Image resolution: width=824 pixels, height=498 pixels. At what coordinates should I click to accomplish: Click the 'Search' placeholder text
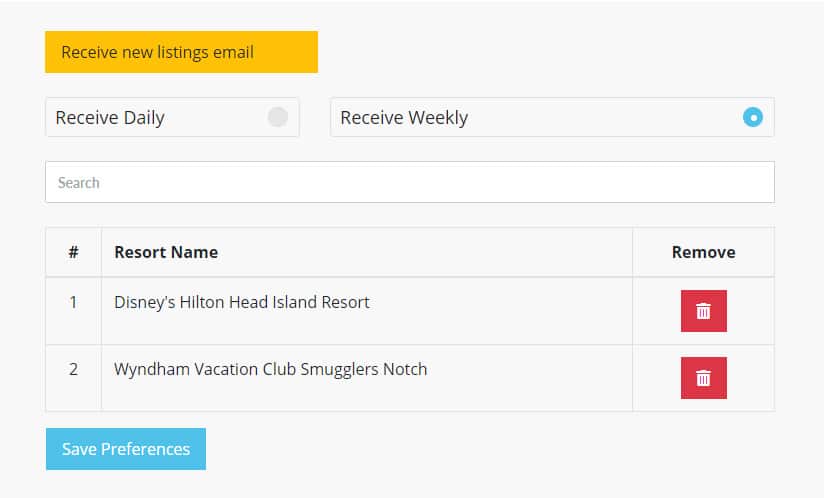pyautogui.click(x=79, y=183)
